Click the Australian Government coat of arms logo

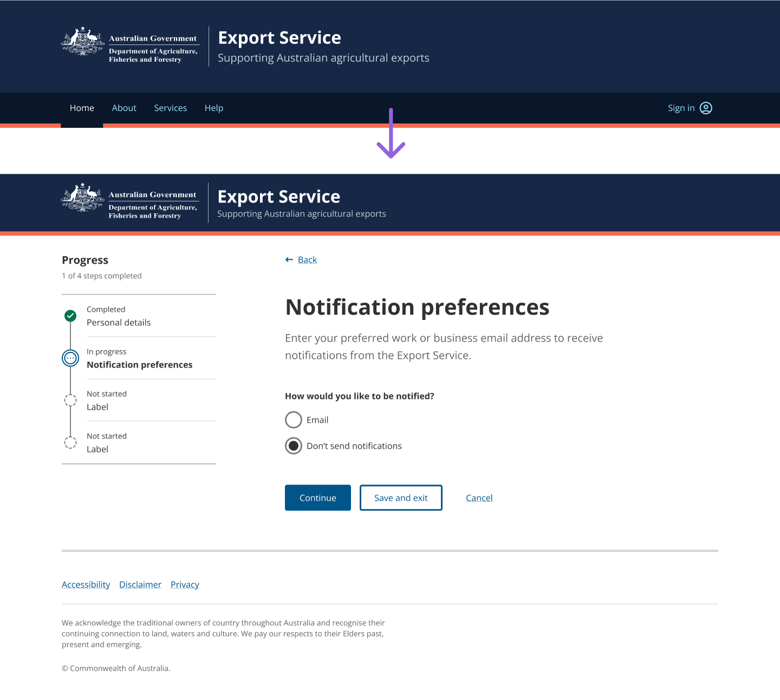(82, 42)
